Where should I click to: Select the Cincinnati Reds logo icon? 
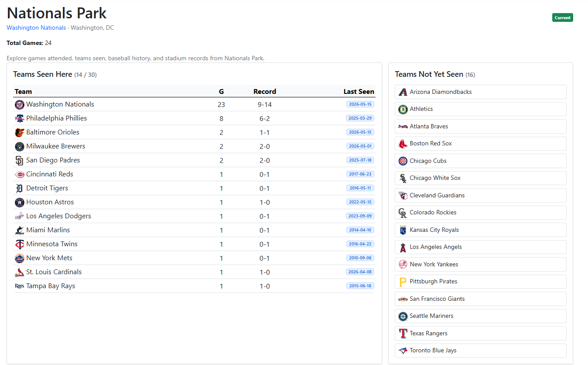tap(19, 174)
